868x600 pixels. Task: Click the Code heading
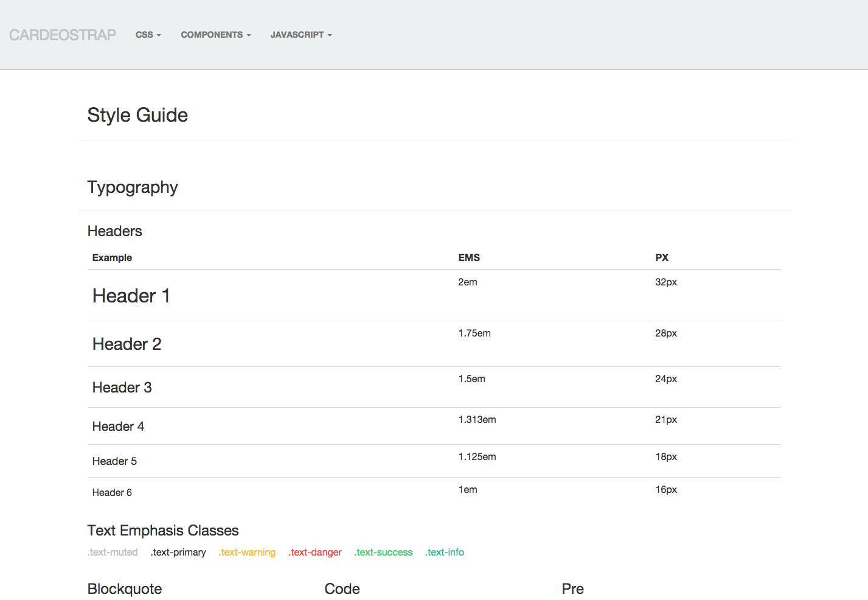[342, 589]
